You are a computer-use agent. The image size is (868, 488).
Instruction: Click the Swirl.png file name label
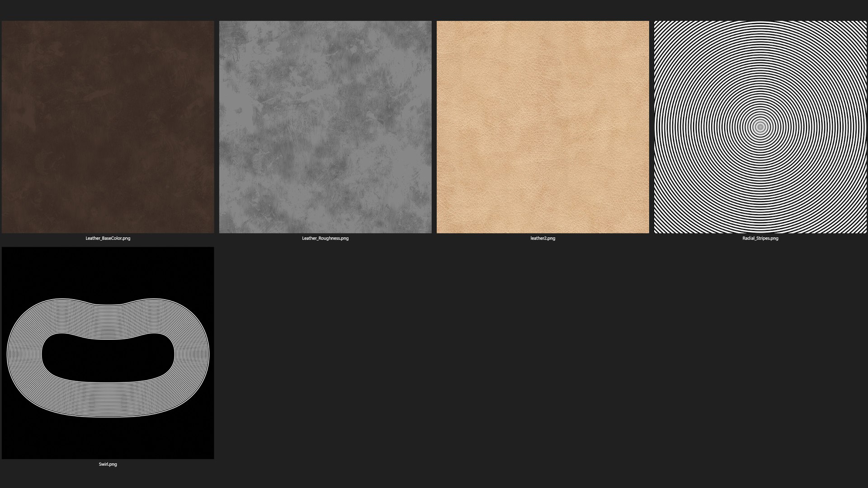point(108,464)
